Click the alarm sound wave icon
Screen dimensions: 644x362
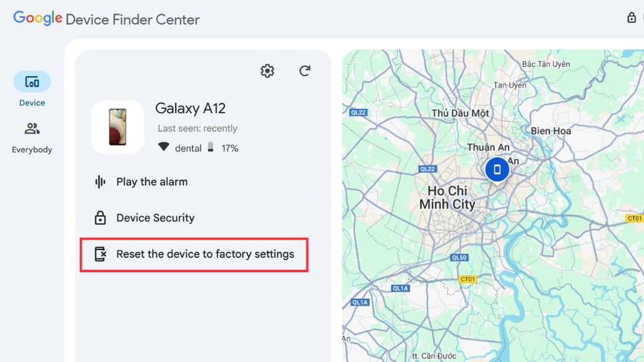100,182
